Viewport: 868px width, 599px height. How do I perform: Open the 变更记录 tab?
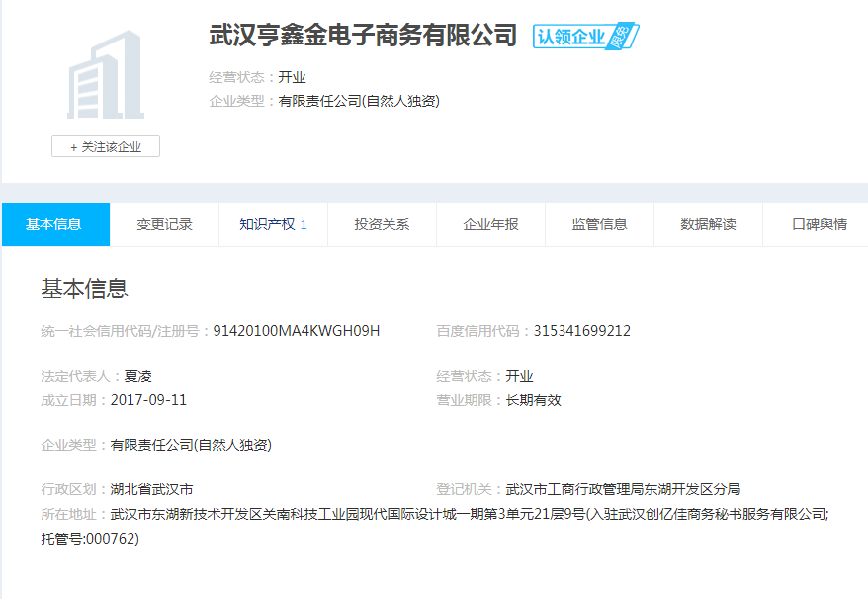tap(164, 224)
